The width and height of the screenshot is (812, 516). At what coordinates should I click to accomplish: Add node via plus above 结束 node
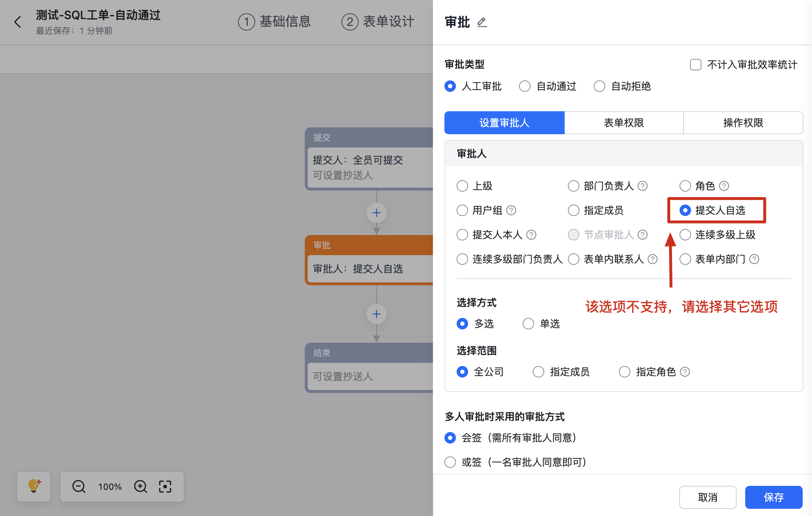tap(376, 314)
